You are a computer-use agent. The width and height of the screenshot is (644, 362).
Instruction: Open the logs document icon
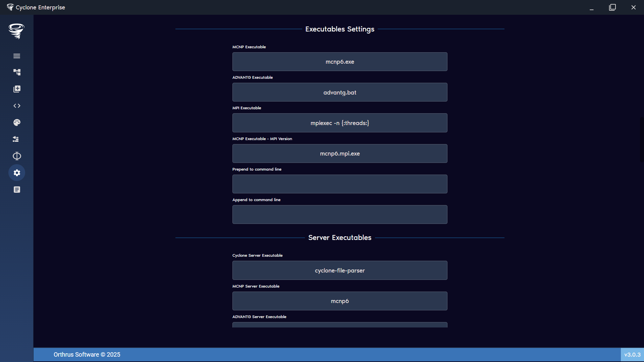click(16, 189)
